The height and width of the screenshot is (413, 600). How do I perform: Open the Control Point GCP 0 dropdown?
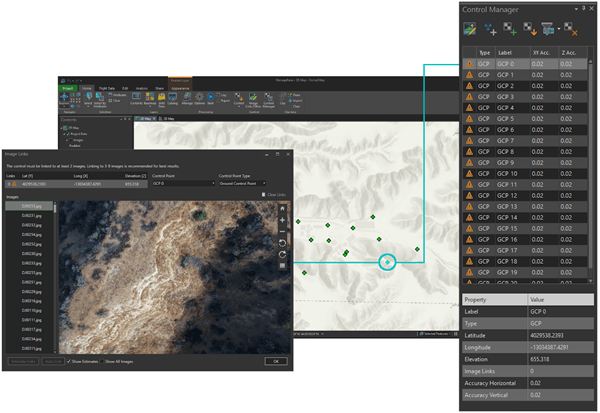tap(184, 183)
